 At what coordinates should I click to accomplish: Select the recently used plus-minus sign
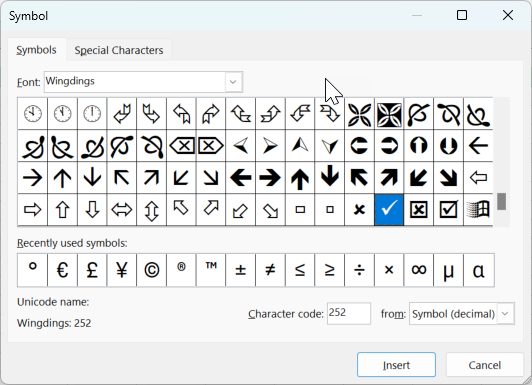(x=241, y=270)
